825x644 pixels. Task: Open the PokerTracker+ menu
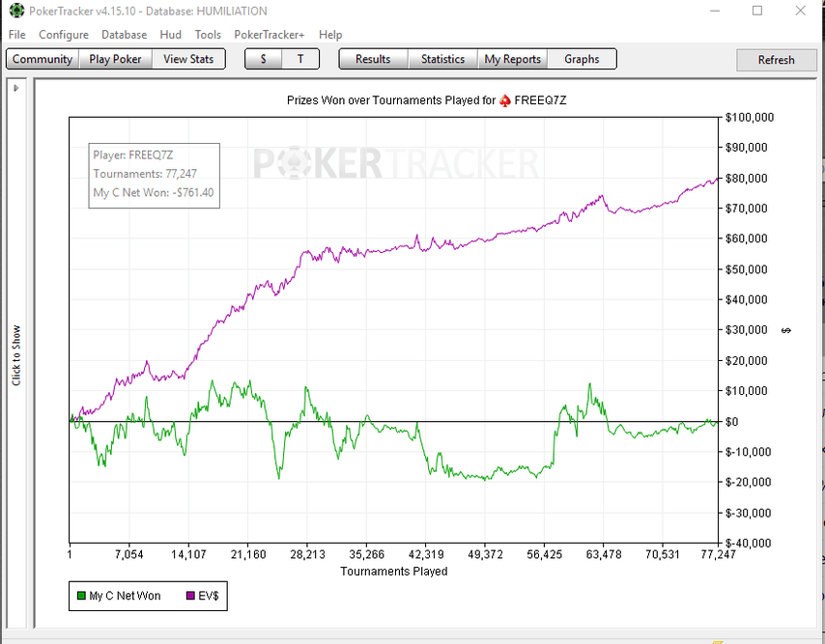click(270, 35)
